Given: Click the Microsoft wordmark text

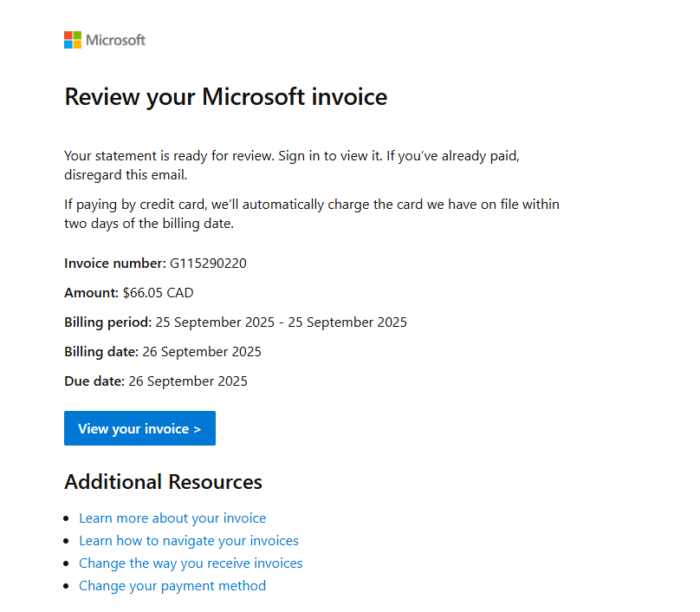Looking at the screenshot, I should [115, 40].
